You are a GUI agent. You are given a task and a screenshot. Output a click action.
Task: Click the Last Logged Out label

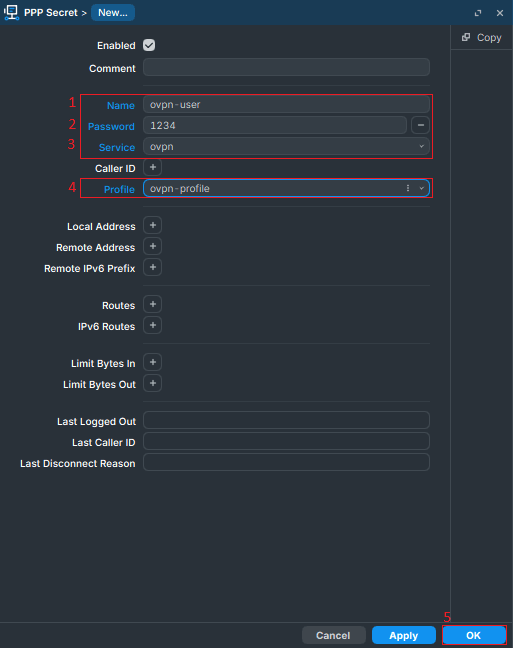[96, 422]
